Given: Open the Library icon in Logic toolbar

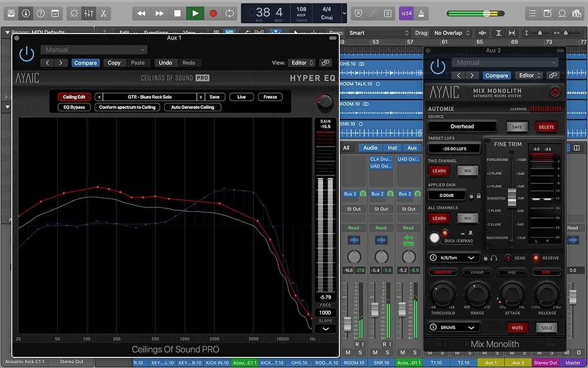Looking at the screenshot, I should pyautogui.click(x=11, y=14).
